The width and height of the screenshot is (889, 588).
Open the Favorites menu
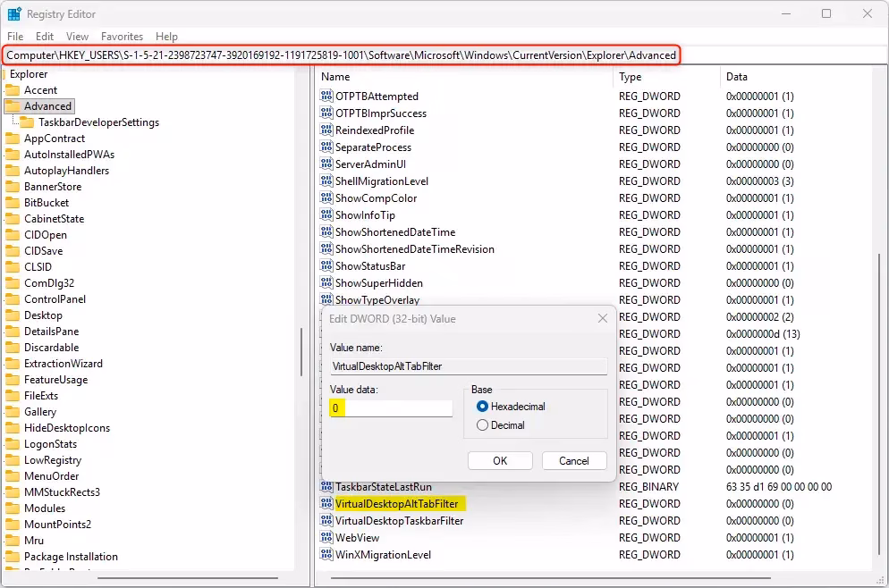[x=122, y=37]
